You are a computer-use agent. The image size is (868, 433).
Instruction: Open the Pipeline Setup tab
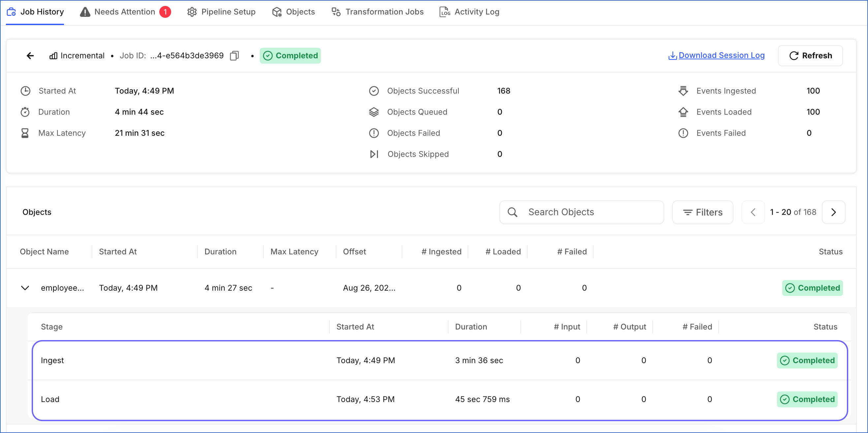point(221,12)
